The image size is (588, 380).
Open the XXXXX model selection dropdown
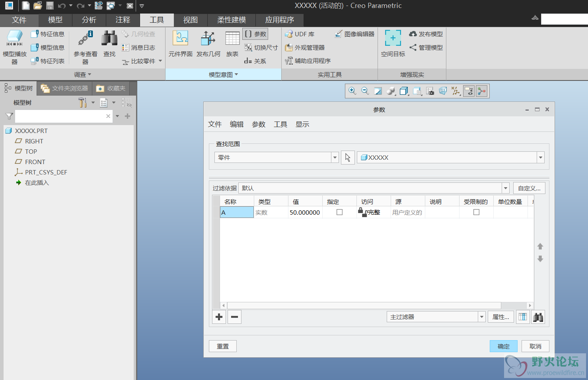coord(541,158)
